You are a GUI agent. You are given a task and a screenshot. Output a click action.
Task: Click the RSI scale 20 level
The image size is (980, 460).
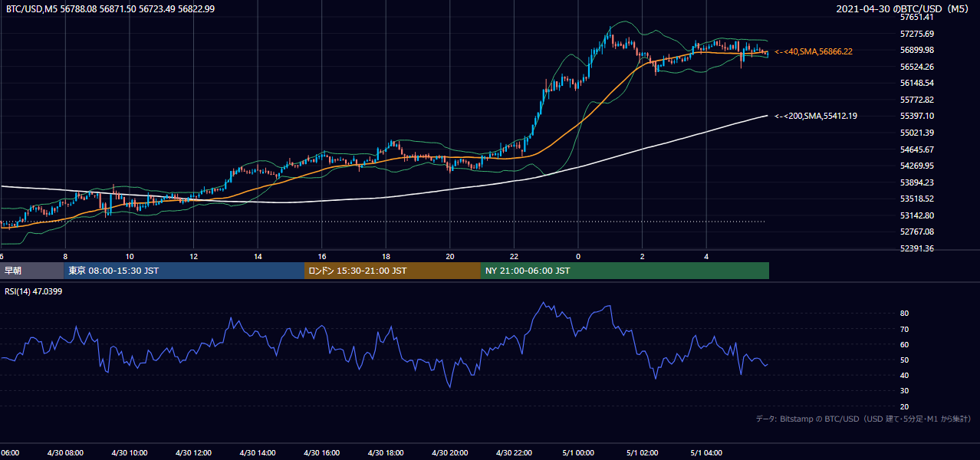[x=905, y=406]
